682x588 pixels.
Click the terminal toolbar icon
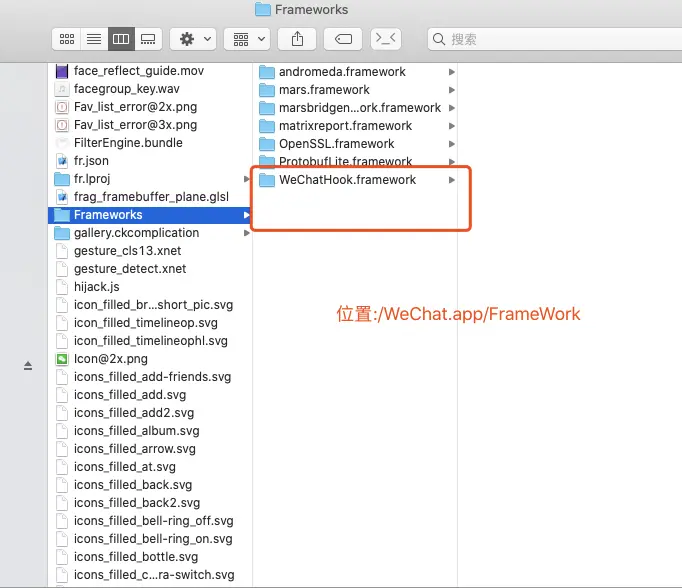click(x=386, y=39)
